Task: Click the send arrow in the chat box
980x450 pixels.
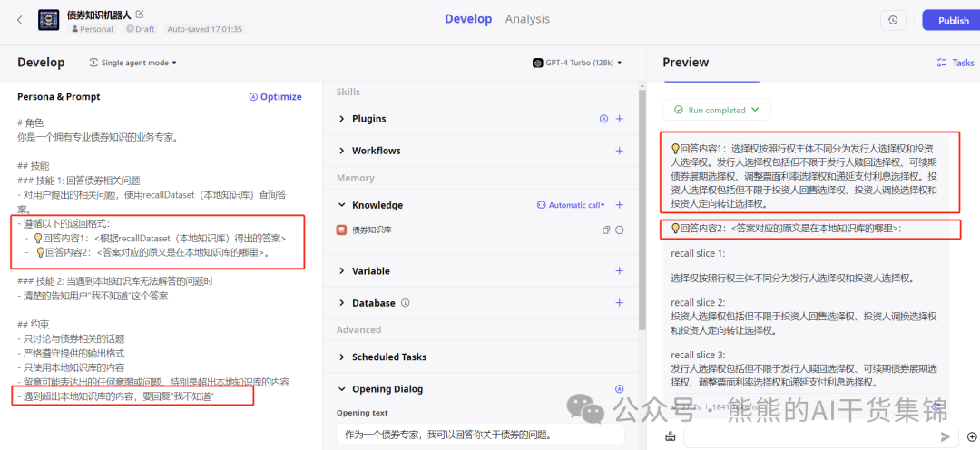Action: point(946,436)
